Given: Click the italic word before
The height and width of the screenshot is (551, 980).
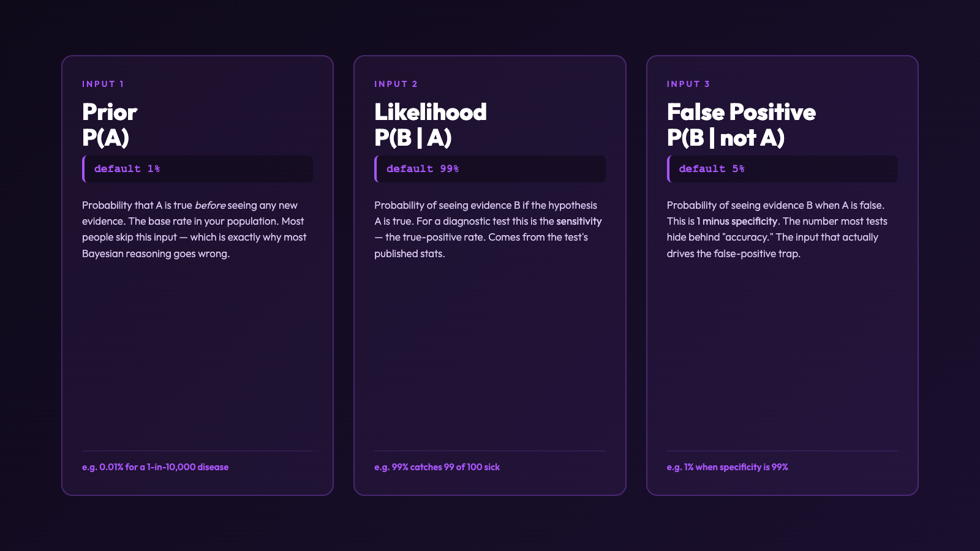Looking at the screenshot, I should click(x=210, y=206).
